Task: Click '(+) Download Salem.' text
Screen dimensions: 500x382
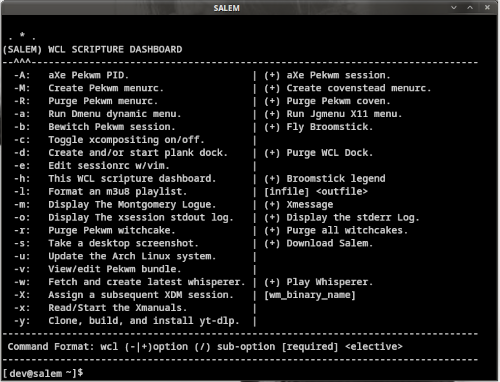Action: click(318, 243)
